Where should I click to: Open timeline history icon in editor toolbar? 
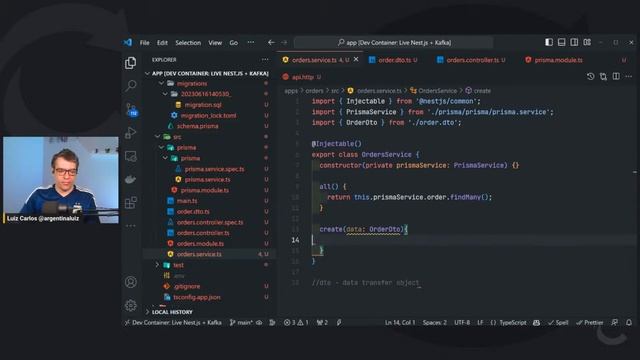[590, 76]
